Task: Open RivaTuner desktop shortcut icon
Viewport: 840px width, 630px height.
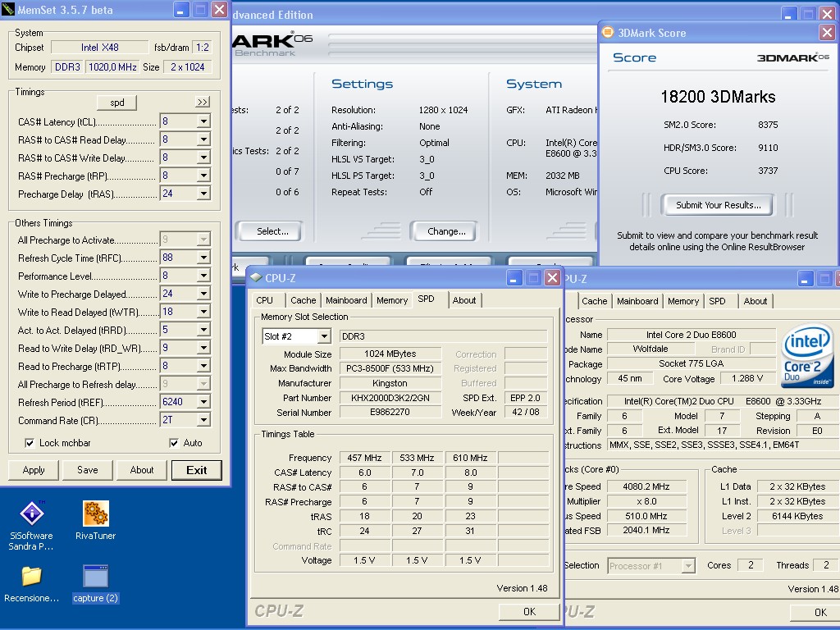Action: coord(96,514)
